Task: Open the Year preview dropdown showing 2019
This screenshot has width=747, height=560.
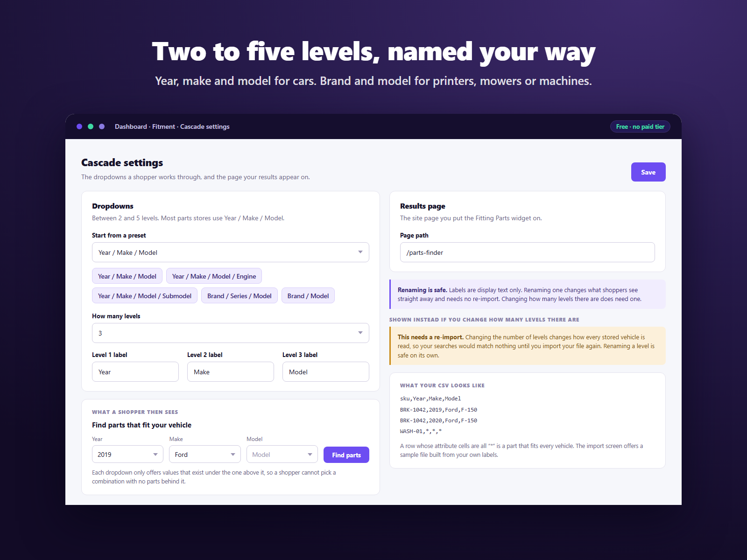Action: click(x=127, y=455)
